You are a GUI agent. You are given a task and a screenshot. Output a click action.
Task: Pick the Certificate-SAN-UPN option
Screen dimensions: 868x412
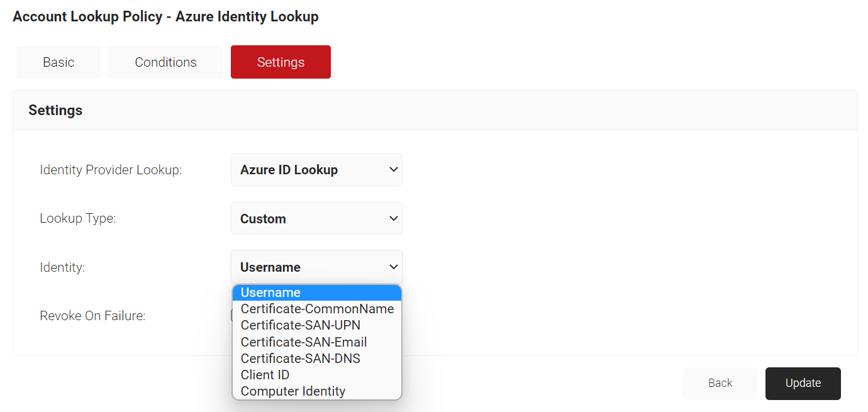pos(317,325)
